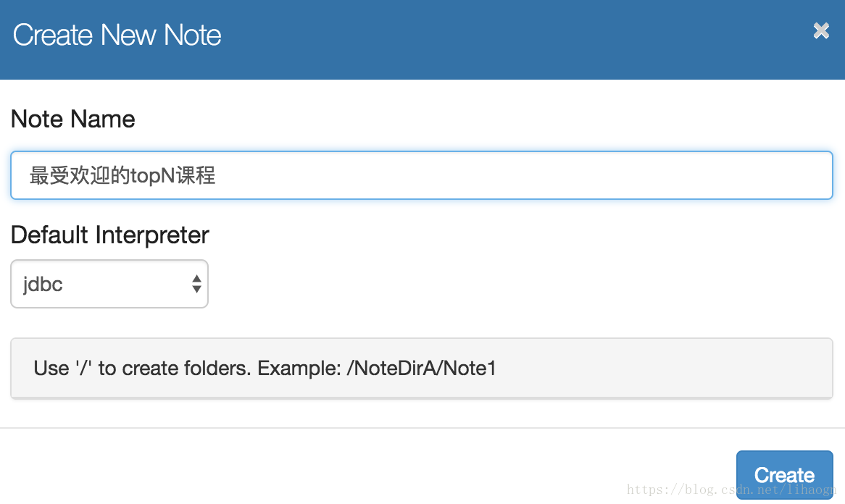The image size is (845, 504).
Task: Select the jdbc text in the interpreter selector
Action: (x=43, y=285)
